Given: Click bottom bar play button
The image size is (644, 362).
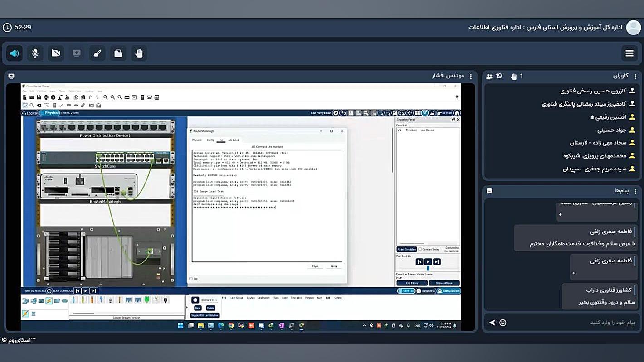Looking at the screenshot, I should 86,291.
